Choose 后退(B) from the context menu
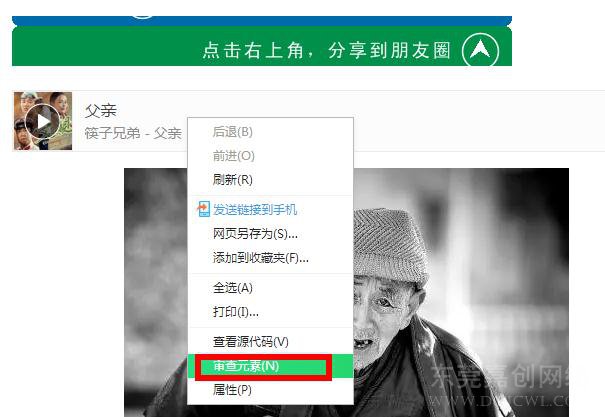The height and width of the screenshot is (417, 605). pyautogui.click(x=233, y=132)
